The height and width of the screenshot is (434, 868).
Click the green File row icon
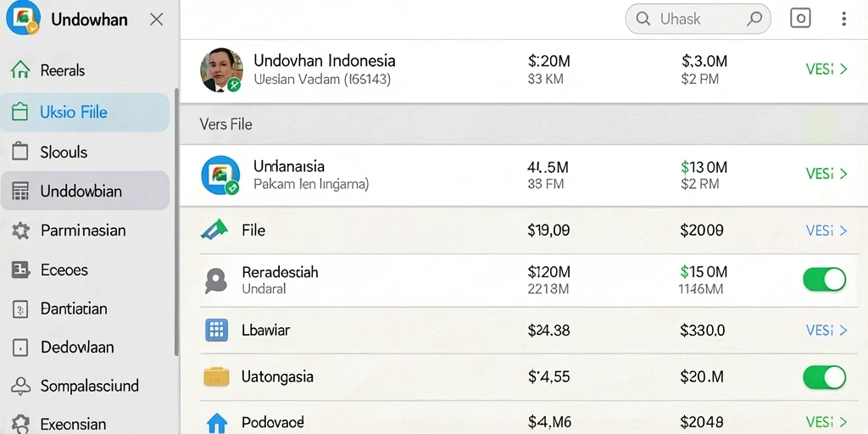(214, 230)
